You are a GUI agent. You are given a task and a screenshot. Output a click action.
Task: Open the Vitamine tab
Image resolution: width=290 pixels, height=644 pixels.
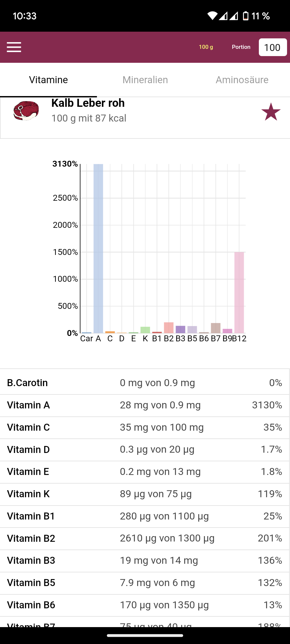click(x=48, y=80)
